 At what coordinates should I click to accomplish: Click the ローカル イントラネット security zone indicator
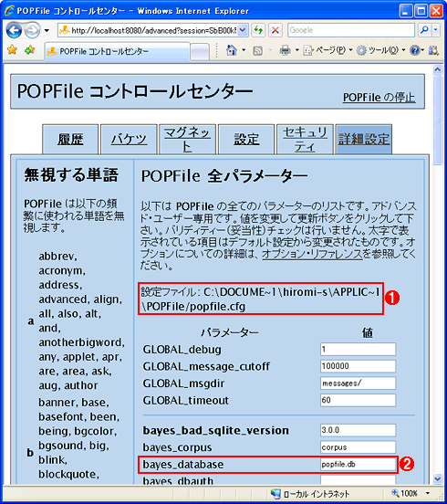(310, 493)
